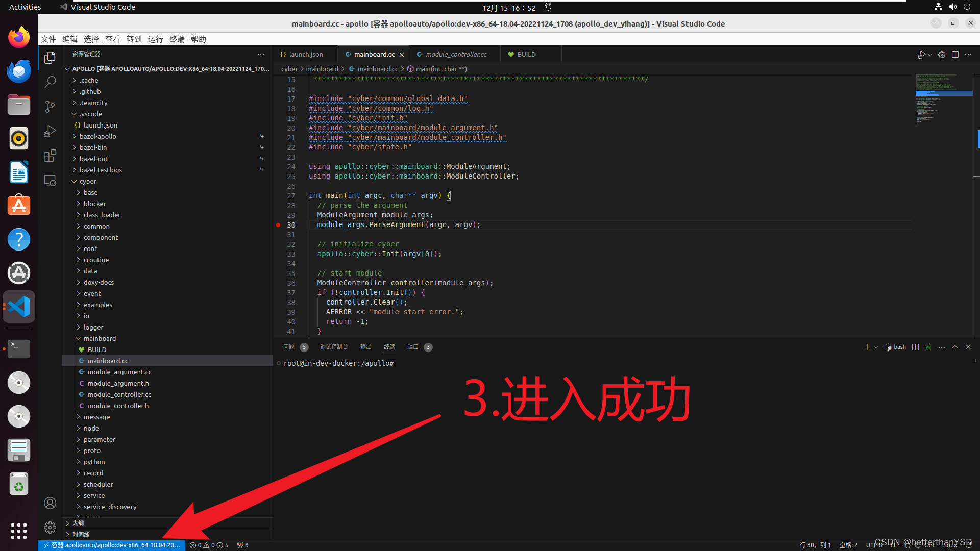
Task: Open terminal panel More Actions ellipsis
Action: pyautogui.click(x=942, y=347)
